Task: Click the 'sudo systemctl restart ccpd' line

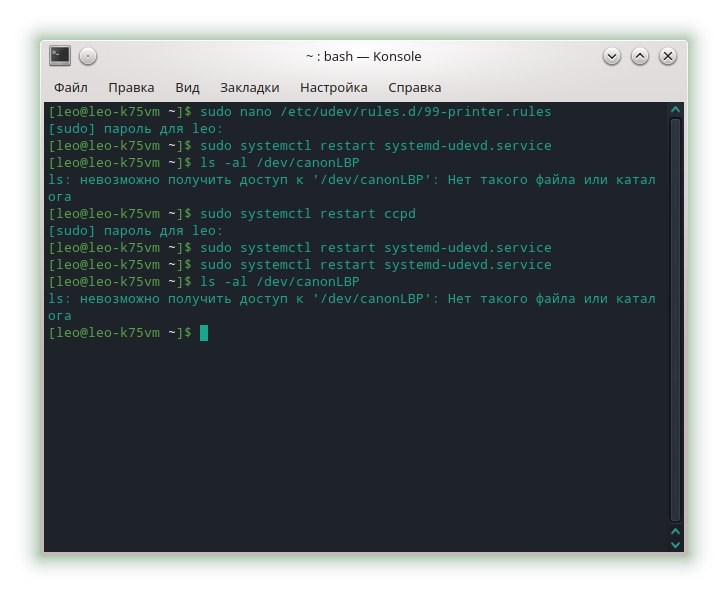Action: (232, 214)
